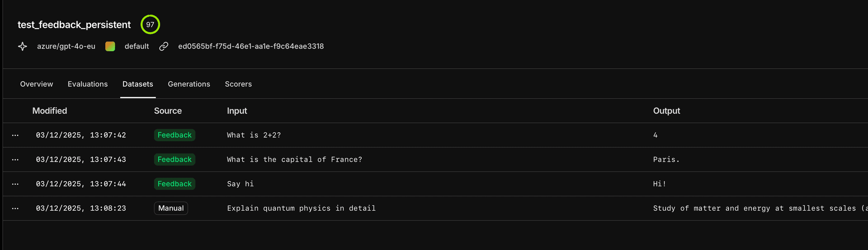This screenshot has height=250, width=868.
Task: Click the Feedback badge on the 13:07:42 row
Action: (x=175, y=135)
